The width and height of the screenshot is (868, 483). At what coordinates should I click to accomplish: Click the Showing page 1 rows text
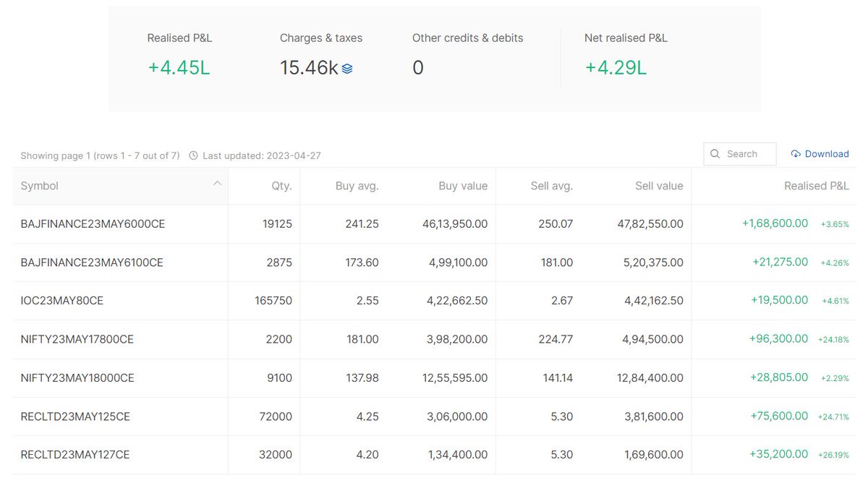click(100, 155)
